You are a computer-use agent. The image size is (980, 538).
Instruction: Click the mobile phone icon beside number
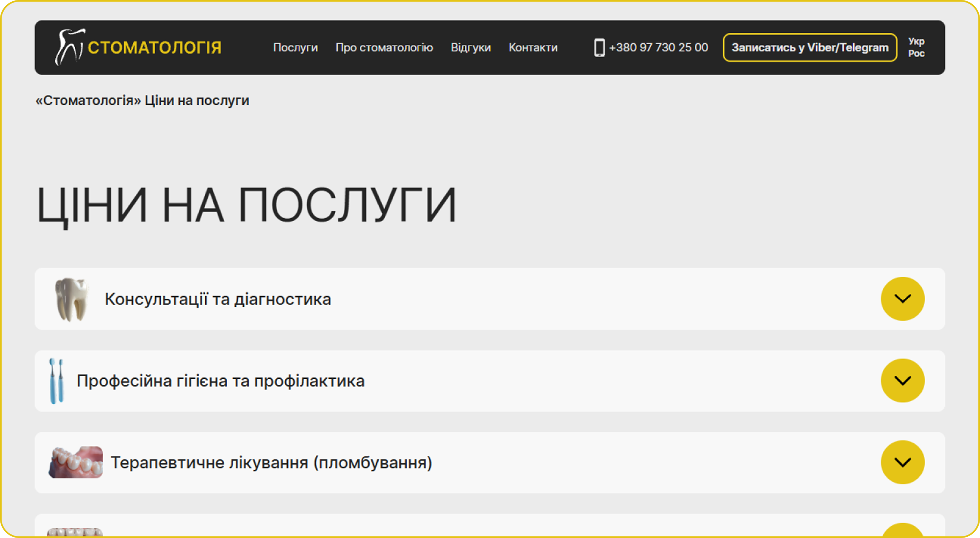(x=599, y=48)
